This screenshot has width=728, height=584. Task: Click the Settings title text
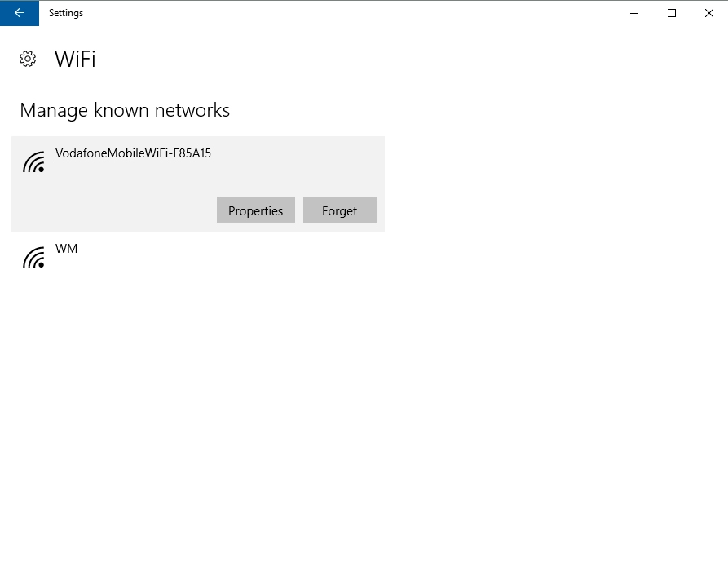coord(66,13)
